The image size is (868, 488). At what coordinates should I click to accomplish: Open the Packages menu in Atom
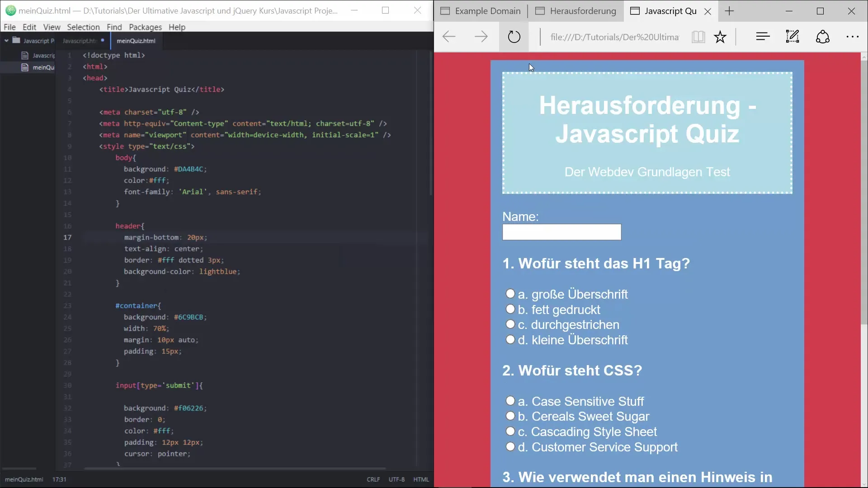(x=145, y=27)
